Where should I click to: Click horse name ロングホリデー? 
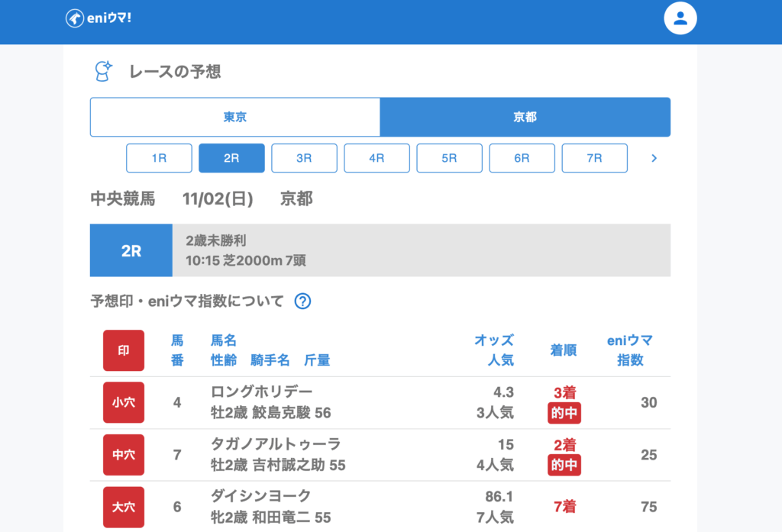(262, 392)
